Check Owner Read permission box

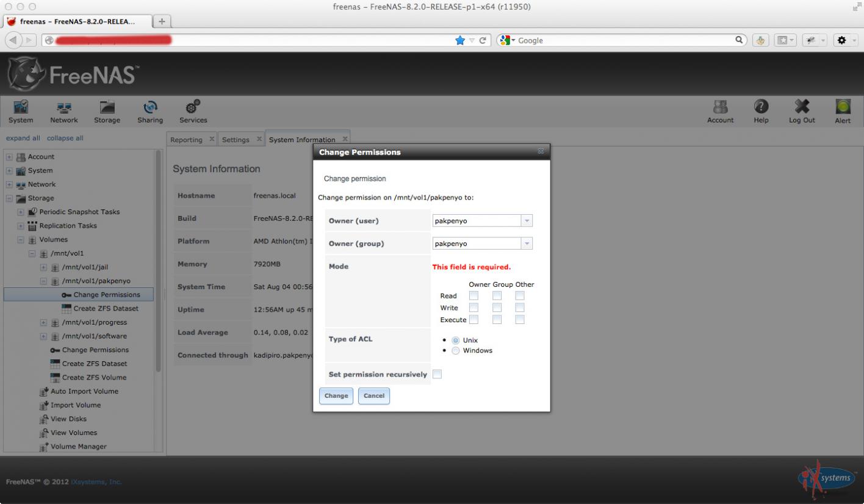(x=473, y=296)
